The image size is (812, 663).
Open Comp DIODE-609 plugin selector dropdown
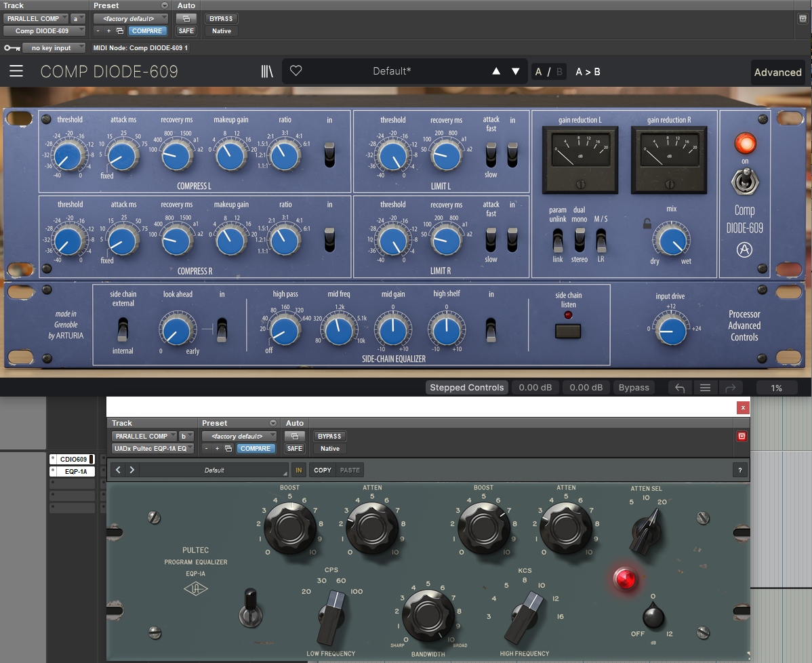click(x=44, y=31)
